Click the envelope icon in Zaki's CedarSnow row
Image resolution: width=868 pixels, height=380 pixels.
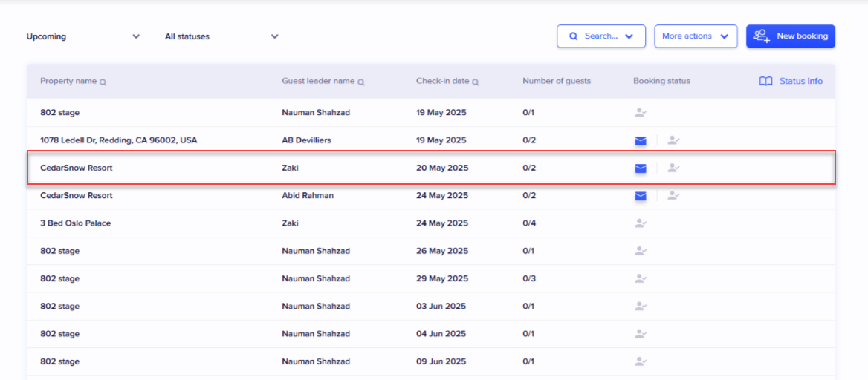pos(640,168)
